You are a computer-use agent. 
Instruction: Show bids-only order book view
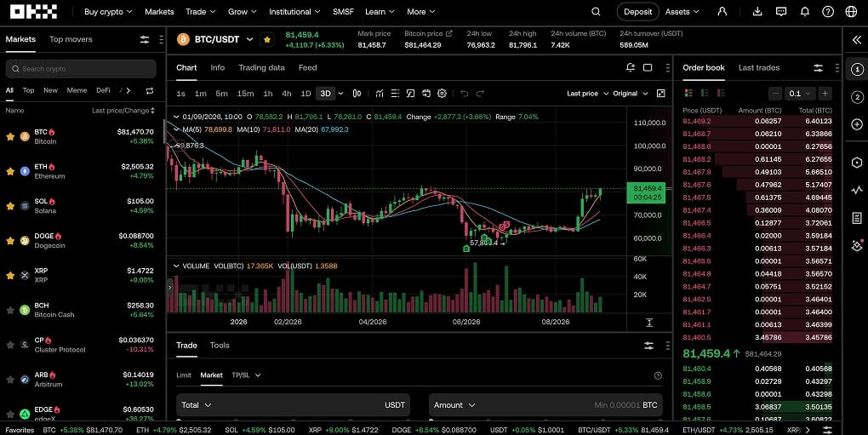tap(705, 93)
